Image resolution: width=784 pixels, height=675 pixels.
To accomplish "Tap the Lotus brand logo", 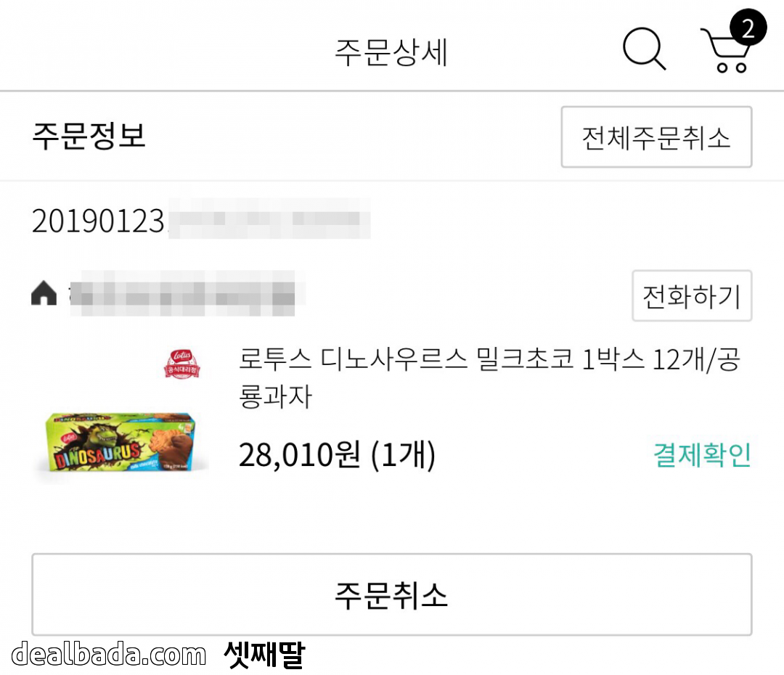I will pyautogui.click(x=182, y=364).
